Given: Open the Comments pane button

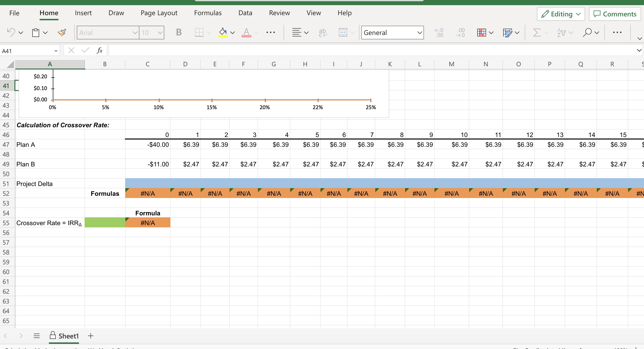Looking at the screenshot, I should coord(615,14).
